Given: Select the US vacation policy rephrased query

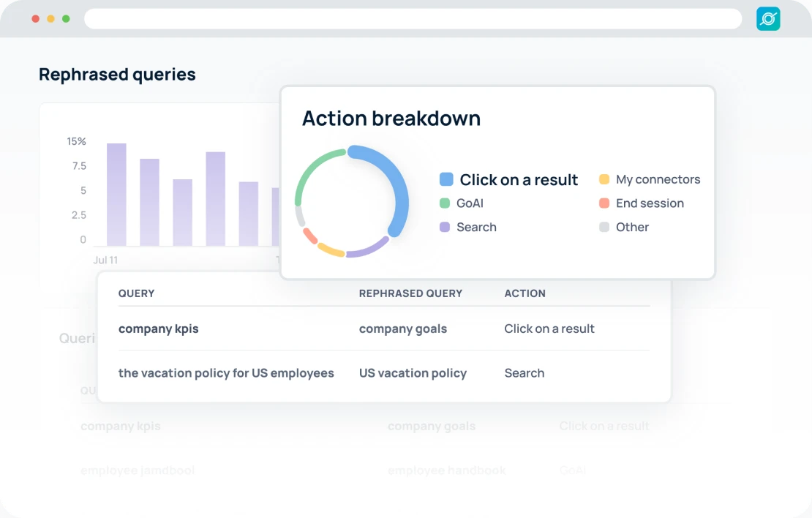Looking at the screenshot, I should pyautogui.click(x=413, y=373).
